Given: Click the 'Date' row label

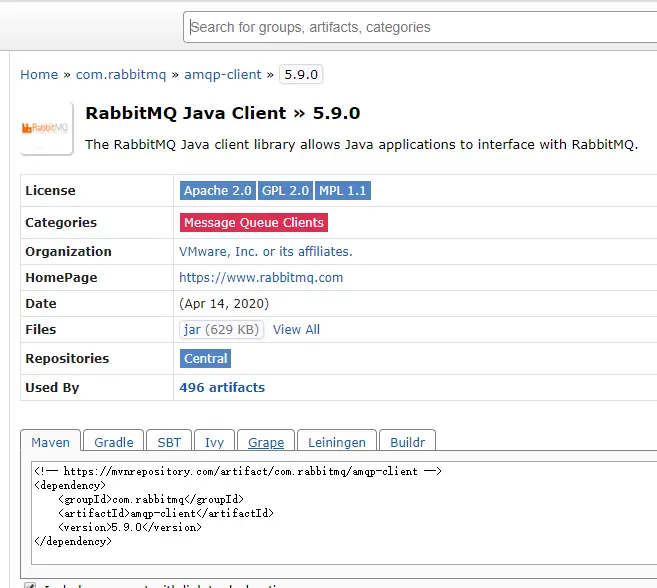Looking at the screenshot, I should 41,303.
